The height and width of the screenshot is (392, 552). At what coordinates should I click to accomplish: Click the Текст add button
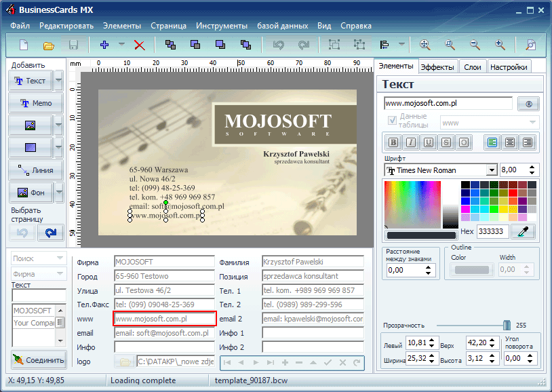point(31,81)
